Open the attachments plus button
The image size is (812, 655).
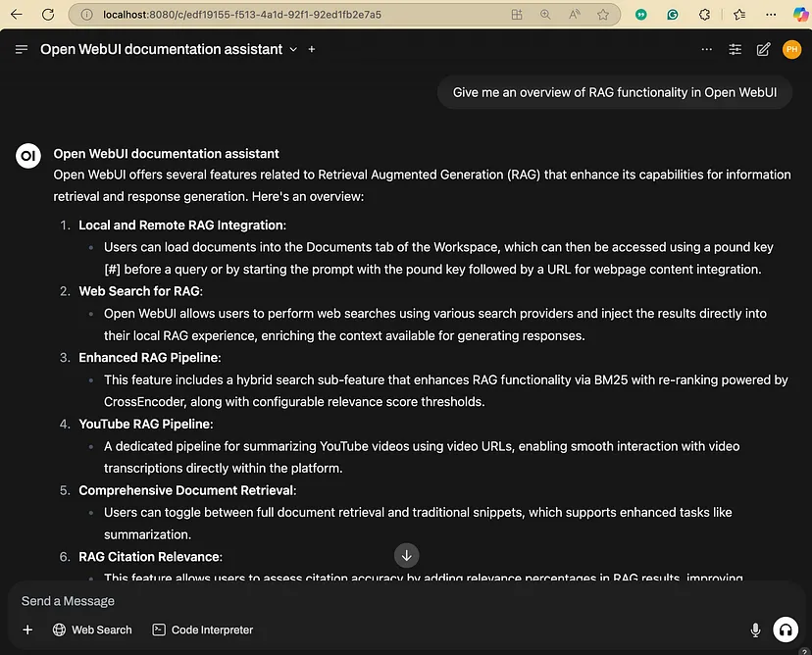(28, 630)
